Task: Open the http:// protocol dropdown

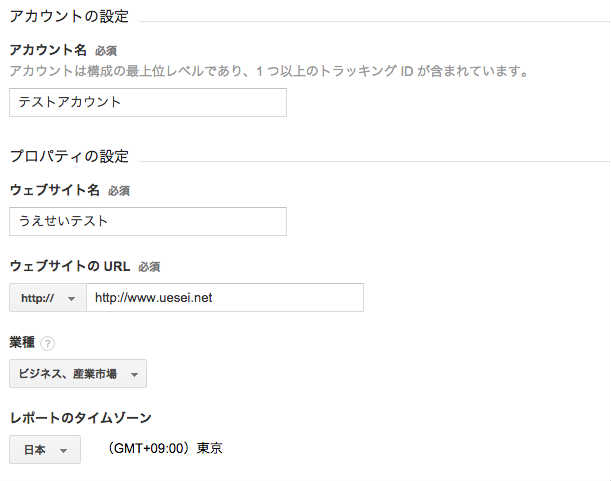Action: coord(48,298)
